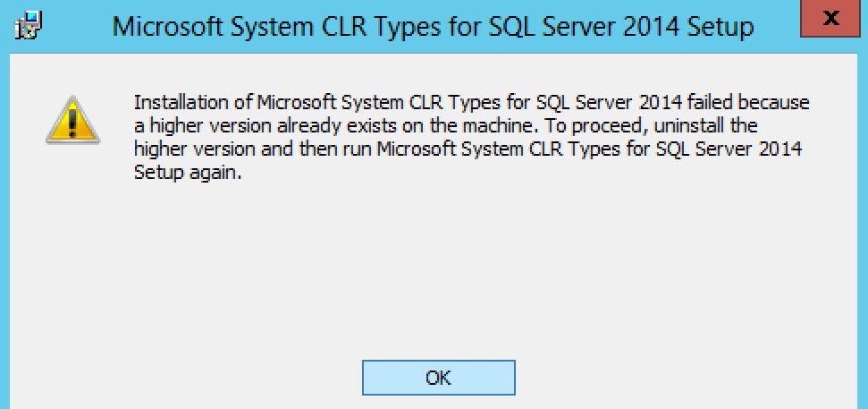The width and height of the screenshot is (868, 409).
Task: Click the installer icon in the title bar
Action: [x=29, y=24]
